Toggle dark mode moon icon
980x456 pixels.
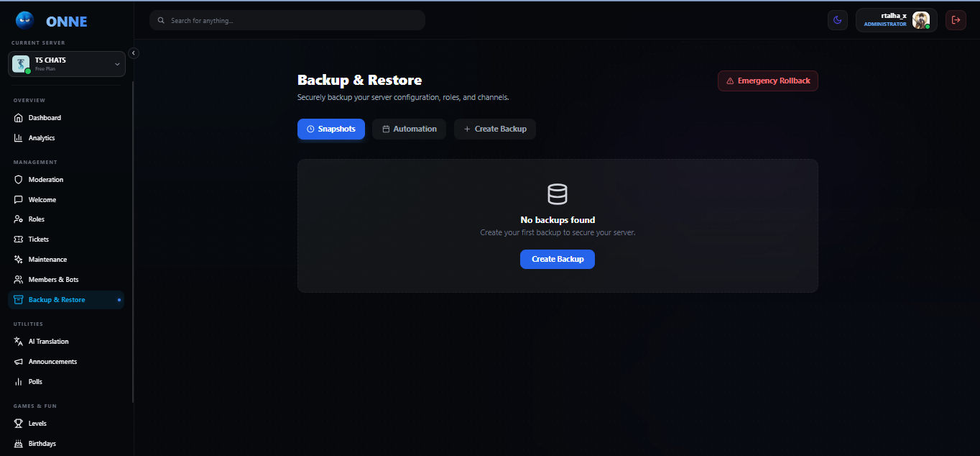tap(837, 20)
